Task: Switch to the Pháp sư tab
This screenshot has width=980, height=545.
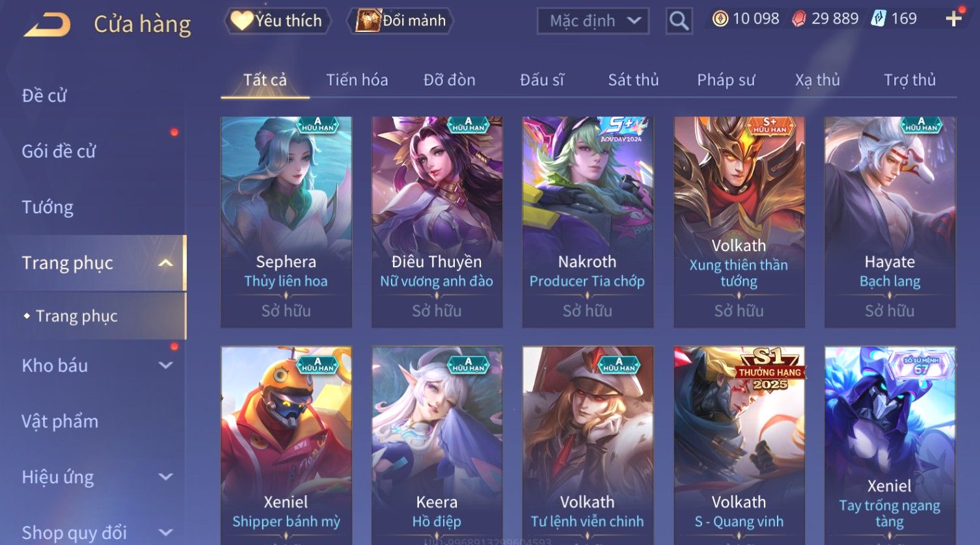Action: pyautogui.click(x=726, y=80)
